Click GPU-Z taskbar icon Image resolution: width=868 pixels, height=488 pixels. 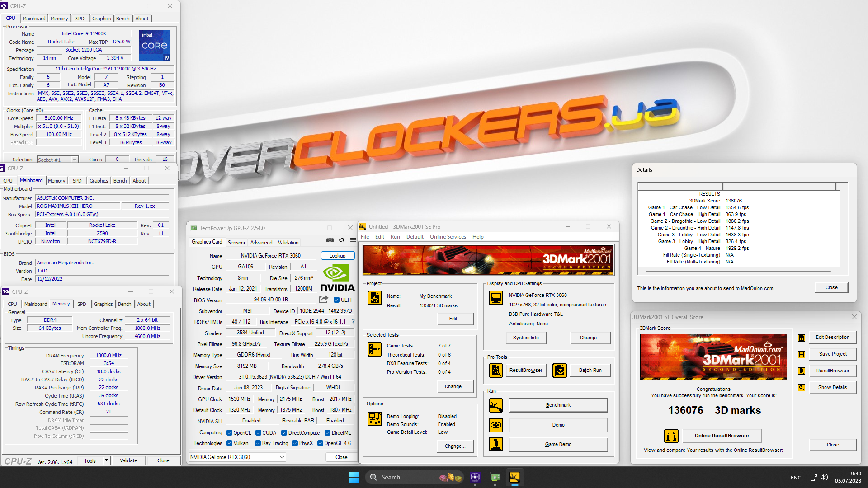[x=495, y=477]
